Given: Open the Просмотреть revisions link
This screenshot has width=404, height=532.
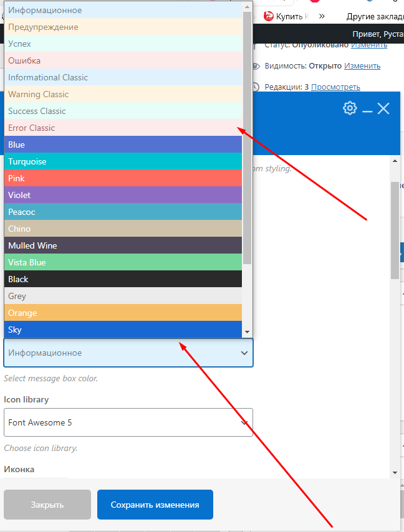Looking at the screenshot, I should [x=335, y=87].
